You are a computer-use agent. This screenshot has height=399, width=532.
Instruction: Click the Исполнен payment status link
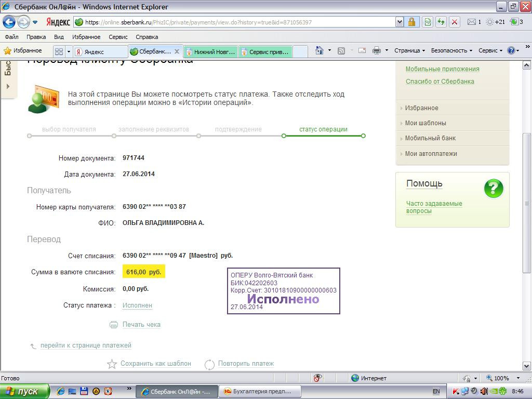pos(137,305)
